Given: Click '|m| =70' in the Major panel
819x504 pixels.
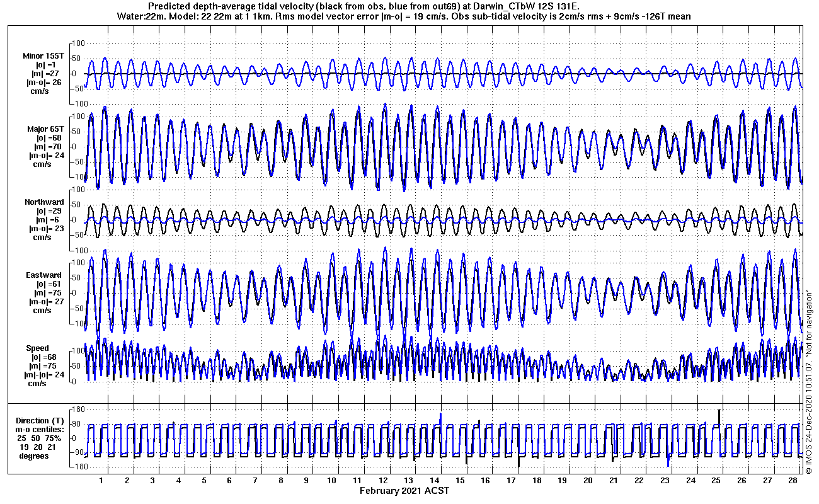Looking at the screenshot, I should coord(48,147).
